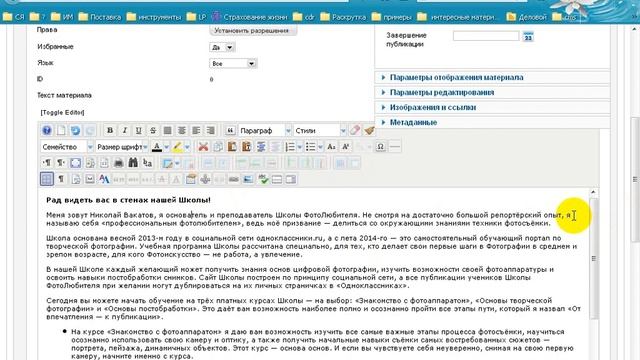Click Завершение публикации date field
This screenshot has height=360, width=640.
(x=486, y=36)
